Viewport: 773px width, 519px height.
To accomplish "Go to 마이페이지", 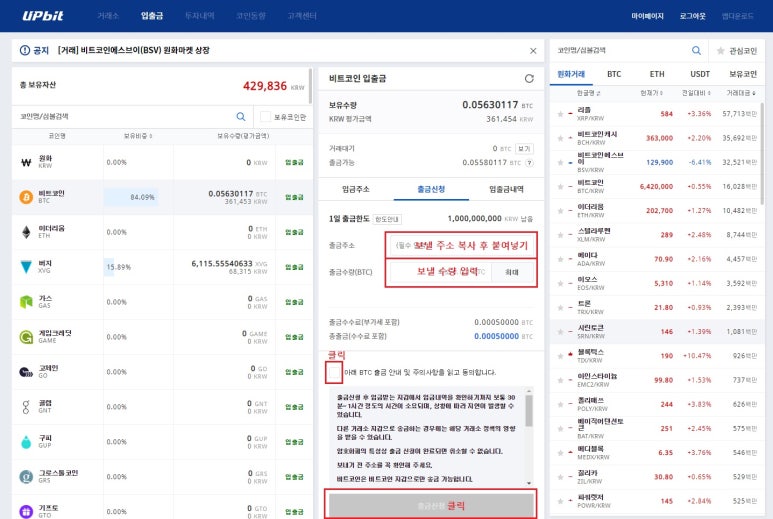I will pos(647,16).
